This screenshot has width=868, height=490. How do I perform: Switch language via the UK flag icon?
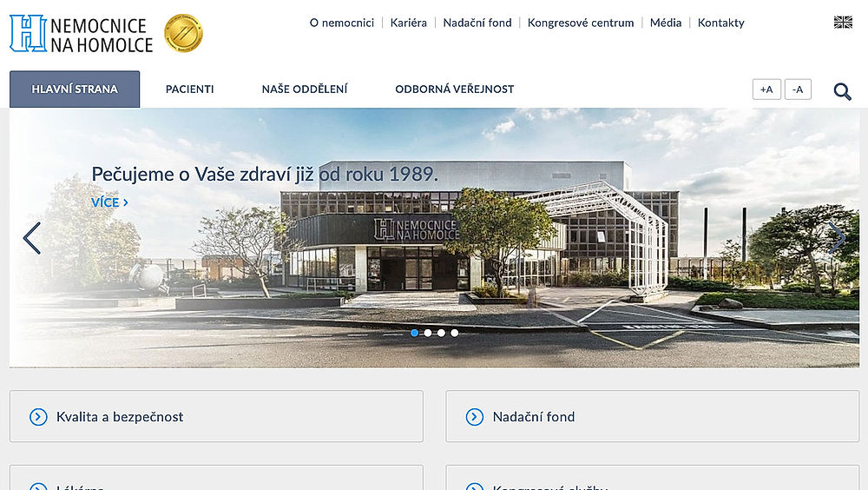point(843,23)
